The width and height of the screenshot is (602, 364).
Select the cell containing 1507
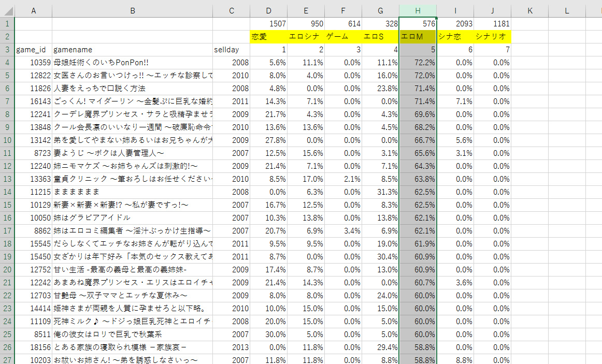tap(268, 24)
